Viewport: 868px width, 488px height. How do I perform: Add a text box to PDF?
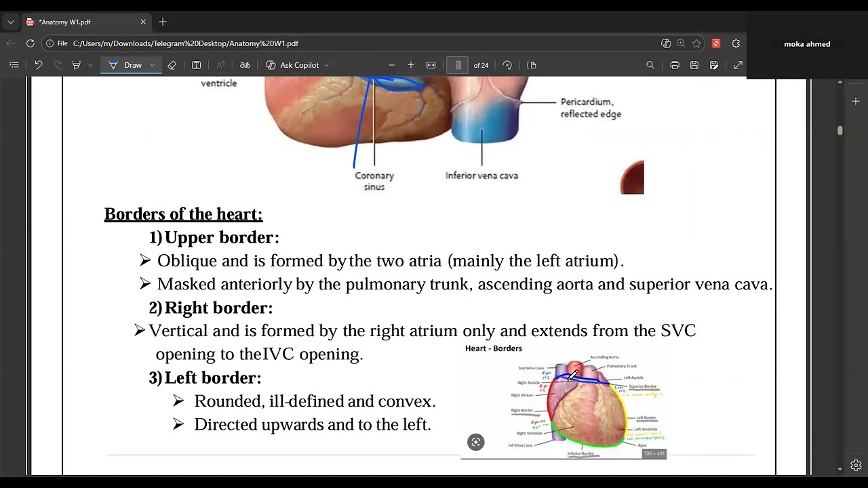197,65
